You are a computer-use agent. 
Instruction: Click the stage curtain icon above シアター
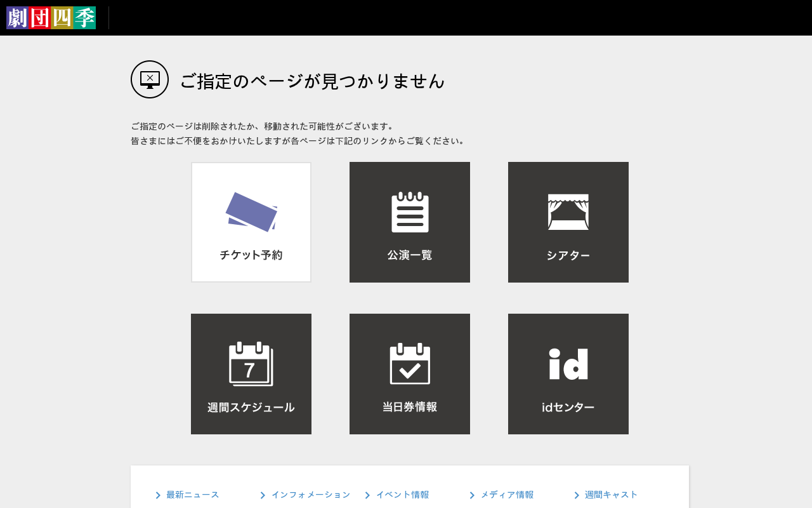tap(568, 212)
